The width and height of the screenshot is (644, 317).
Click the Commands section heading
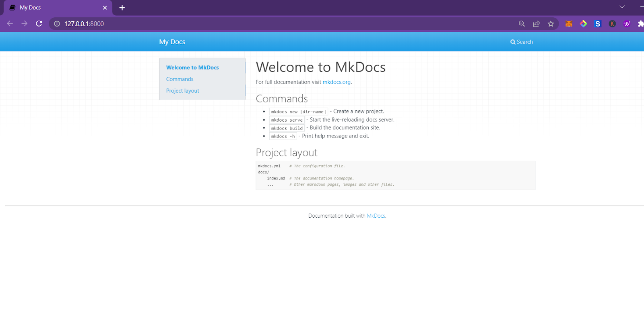pos(282,99)
